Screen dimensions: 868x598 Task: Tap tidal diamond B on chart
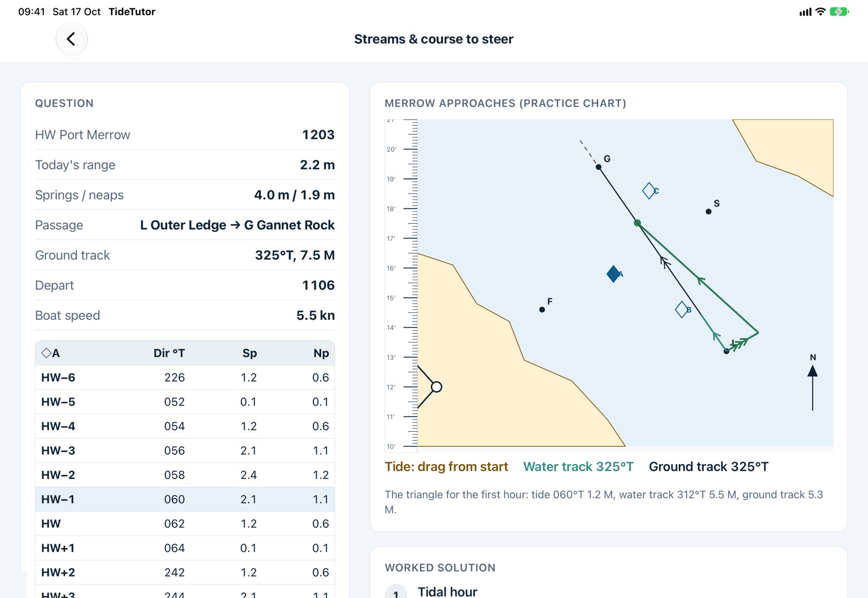pyautogui.click(x=682, y=310)
